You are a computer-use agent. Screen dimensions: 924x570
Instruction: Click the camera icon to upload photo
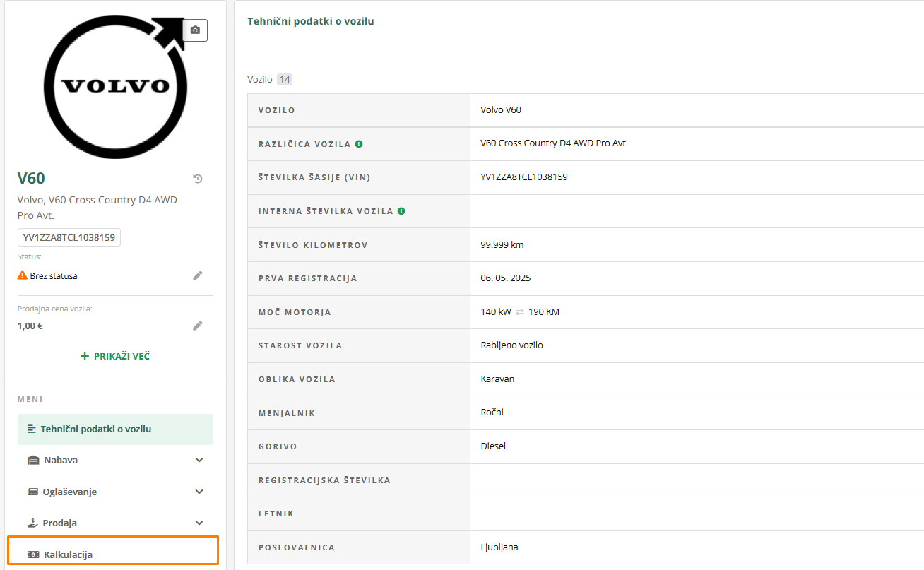(x=195, y=30)
